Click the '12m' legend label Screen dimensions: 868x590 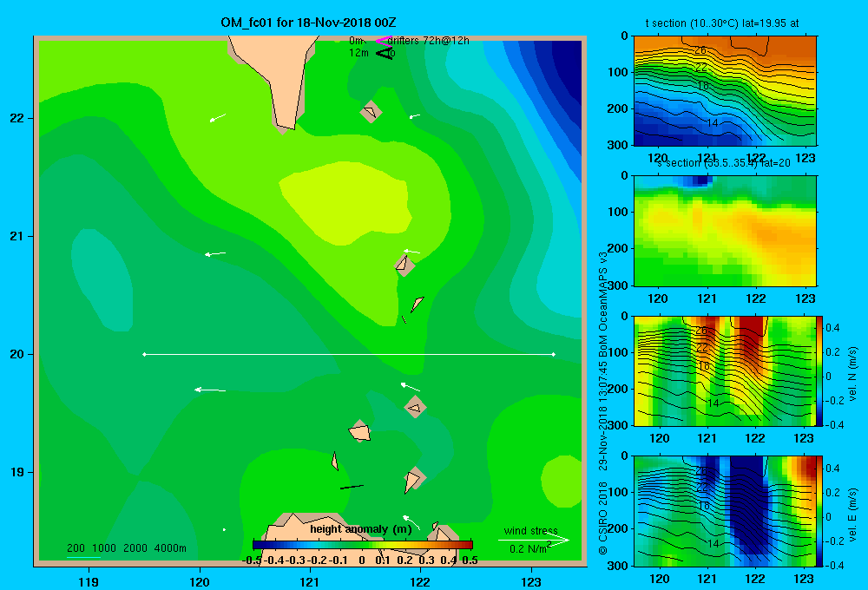coord(358,53)
